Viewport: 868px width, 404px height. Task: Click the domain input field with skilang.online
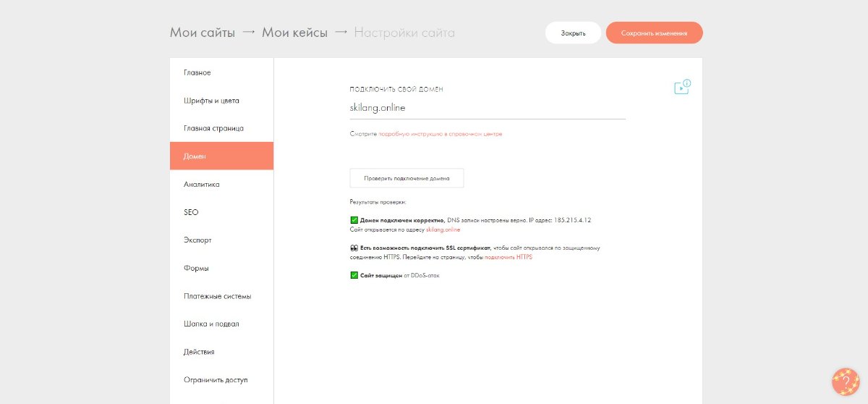tap(487, 108)
